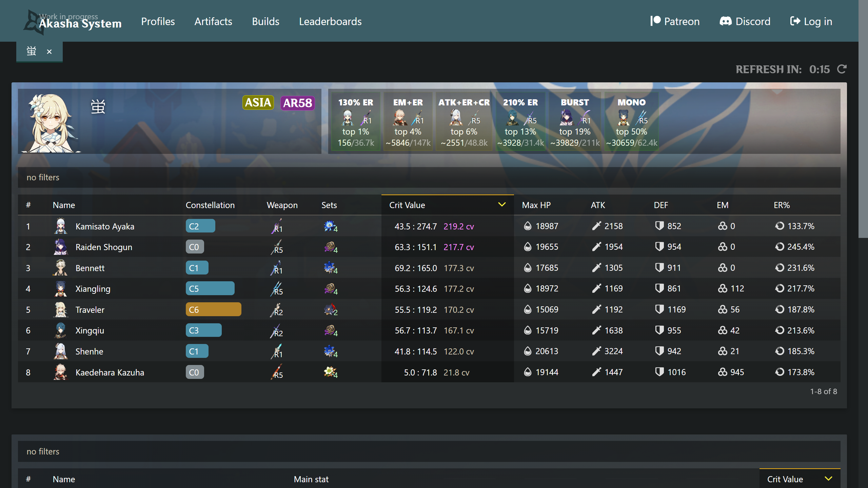
Task: Sort by Sets column header
Action: 329,205
